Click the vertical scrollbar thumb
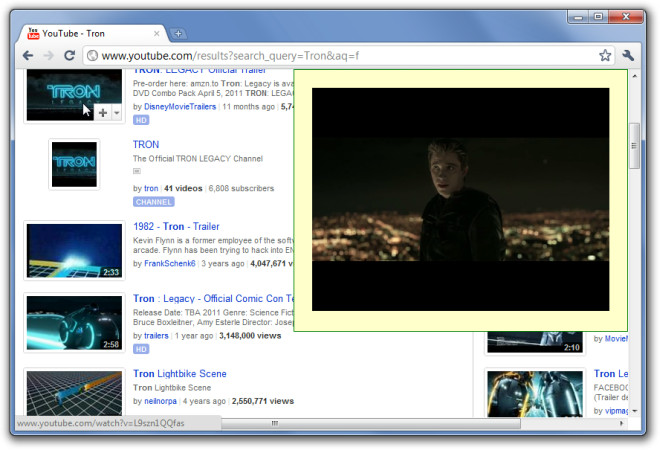This screenshot has width=660, height=450. pos(634,146)
